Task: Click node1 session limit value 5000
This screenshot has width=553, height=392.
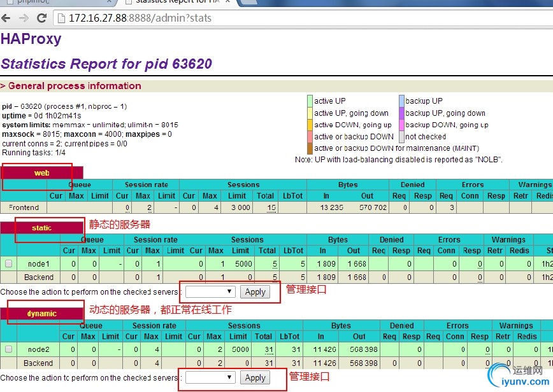Action: pyautogui.click(x=243, y=264)
